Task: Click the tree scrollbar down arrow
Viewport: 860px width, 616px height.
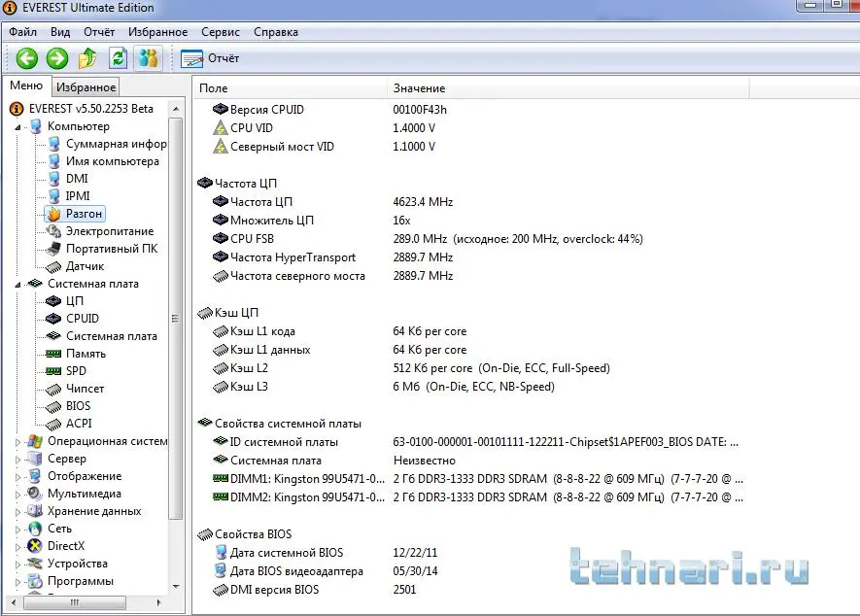Action: [176, 587]
